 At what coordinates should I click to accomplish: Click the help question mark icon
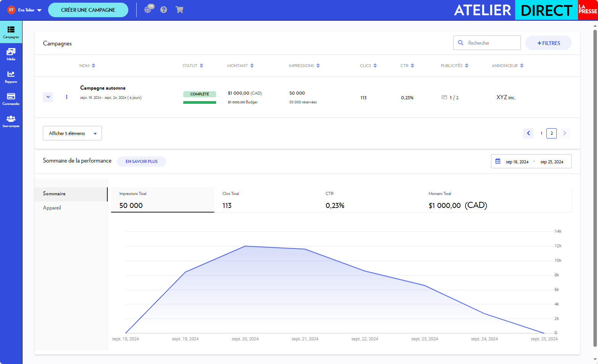point(163,10)
